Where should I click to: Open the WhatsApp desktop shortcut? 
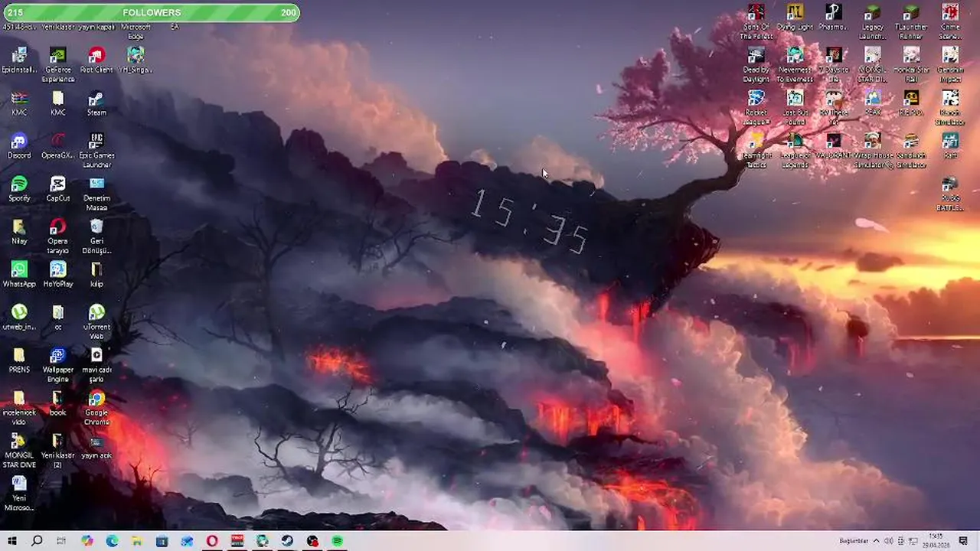pos(19,274)
